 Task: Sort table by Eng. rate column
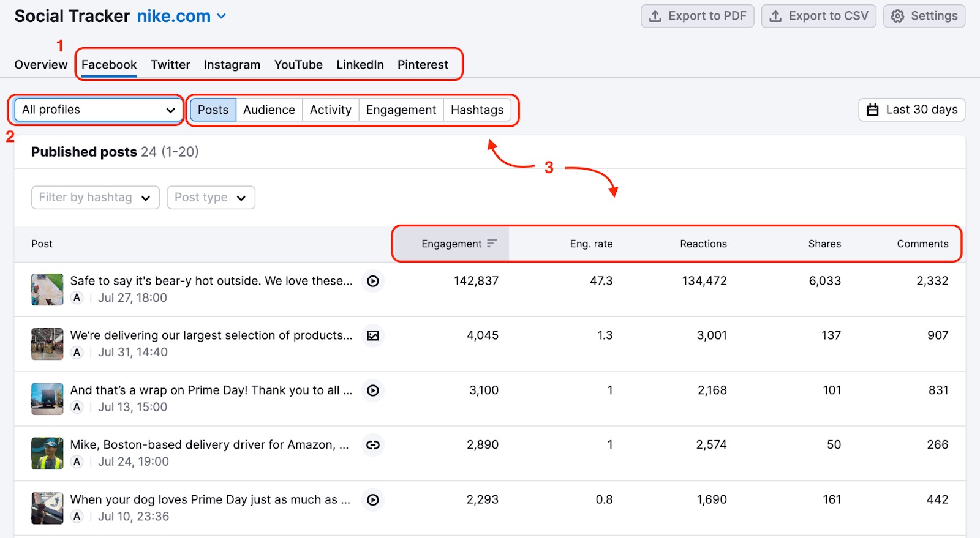coord(591,244)
